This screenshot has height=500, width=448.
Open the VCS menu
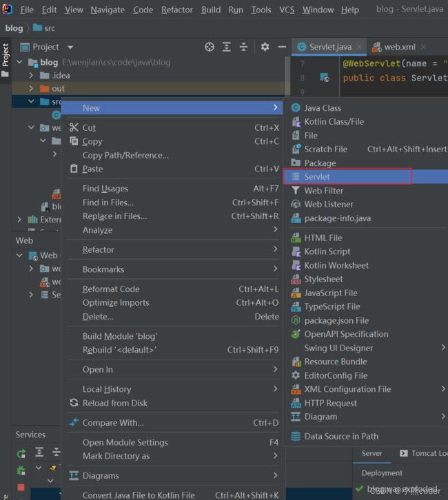click(x=287, y=10)
